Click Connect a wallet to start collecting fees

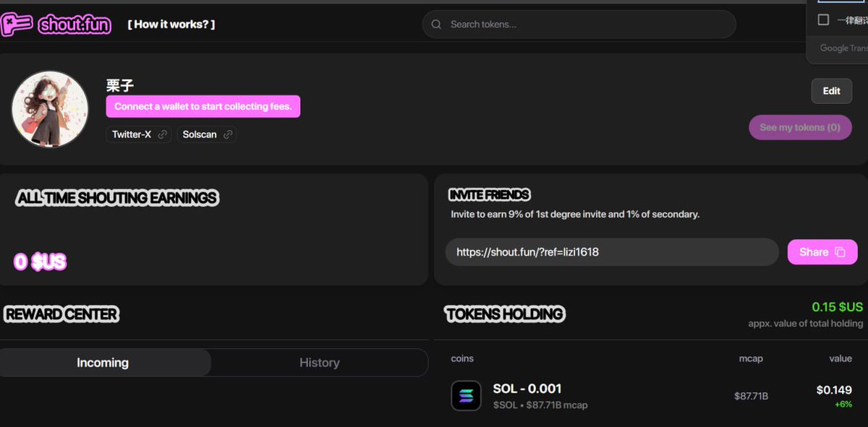click(203, 106)
